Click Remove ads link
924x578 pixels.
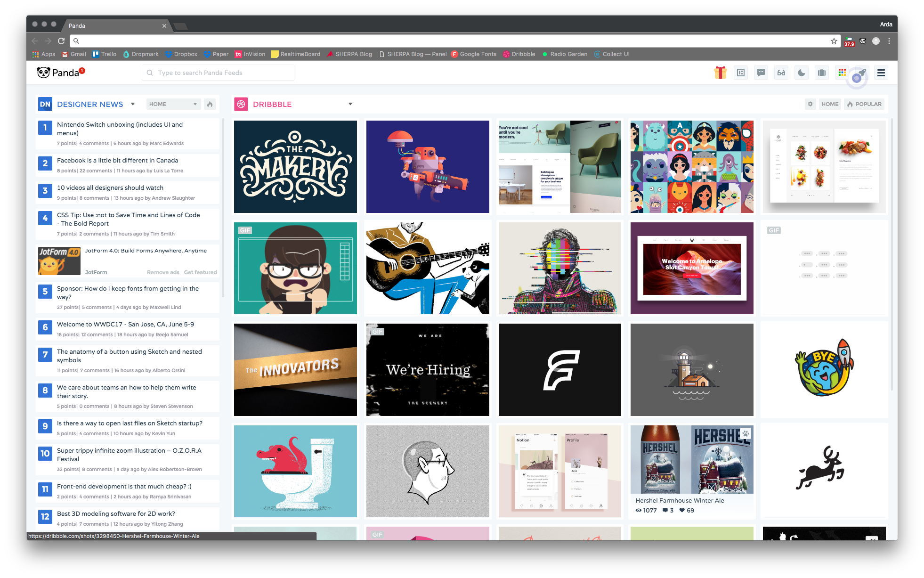coord(163,272)
